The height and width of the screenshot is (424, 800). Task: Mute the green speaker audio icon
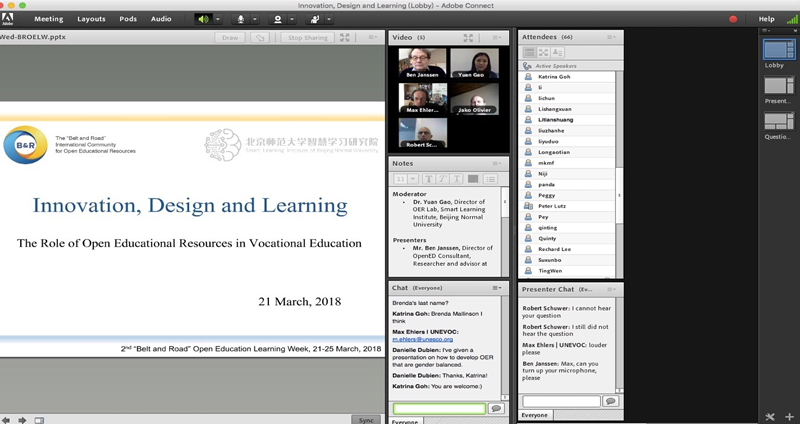pyautogui.click(x=204, y=18)
